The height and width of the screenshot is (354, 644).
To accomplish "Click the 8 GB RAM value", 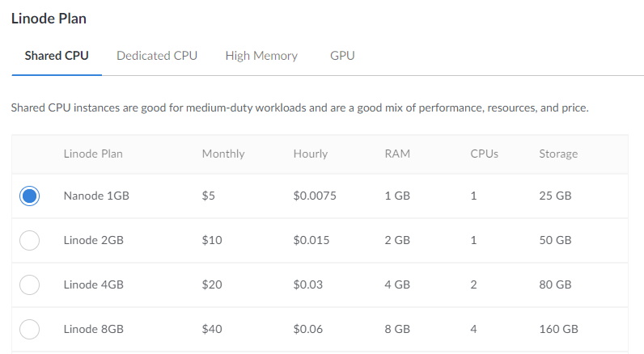I will (x=397, y=329).
